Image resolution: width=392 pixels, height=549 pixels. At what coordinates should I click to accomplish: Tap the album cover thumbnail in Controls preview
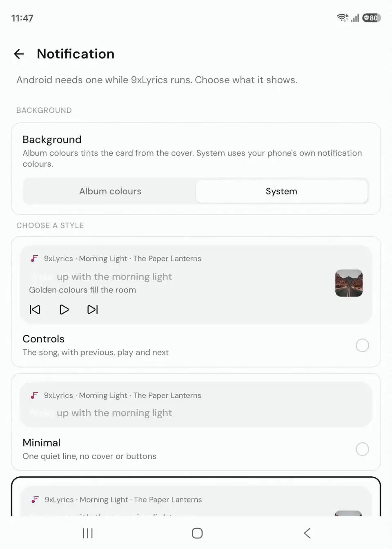349,283
